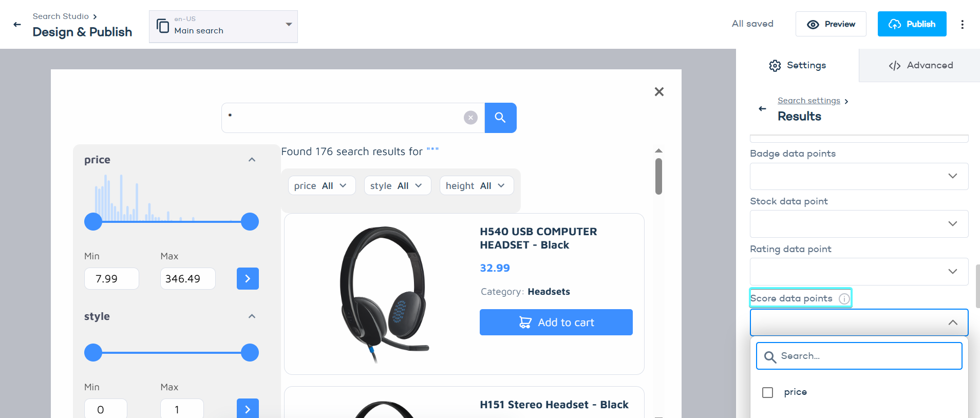Open the Stock data point dropdown
This screenshot has height=418, width=980.
pos(859,224)
